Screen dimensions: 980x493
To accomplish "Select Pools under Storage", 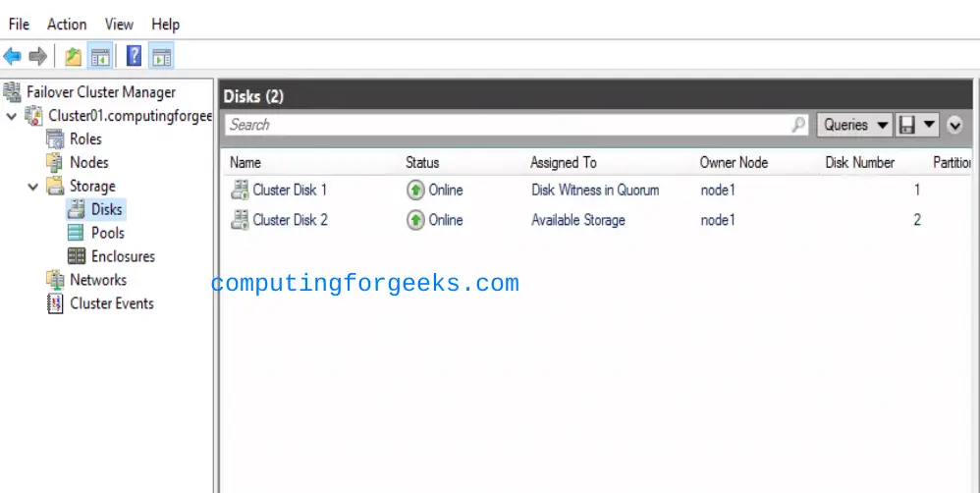I will pos(107,233).
